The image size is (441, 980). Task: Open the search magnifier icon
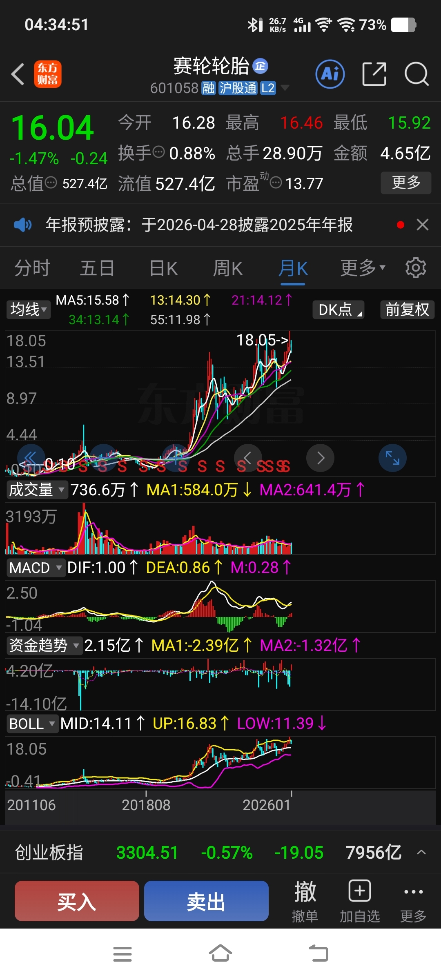click(x=416, y=74)
